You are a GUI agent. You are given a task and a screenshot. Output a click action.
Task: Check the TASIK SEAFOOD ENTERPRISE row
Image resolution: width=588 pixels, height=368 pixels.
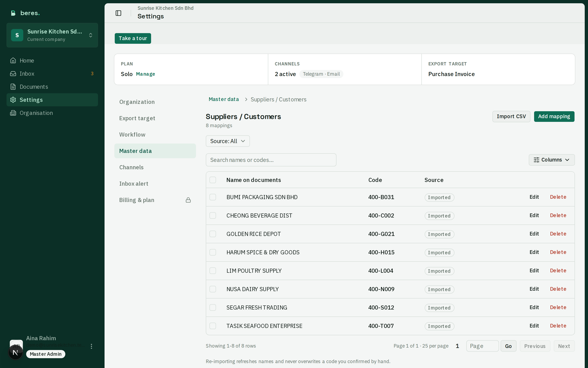click(x=213, y=326)
